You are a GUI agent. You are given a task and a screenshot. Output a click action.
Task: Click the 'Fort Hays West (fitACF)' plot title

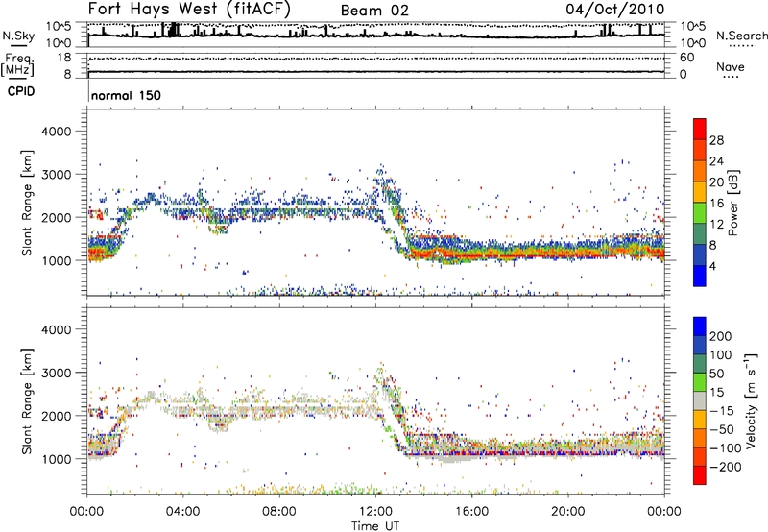pyautogui.click(x=189, y=9)
